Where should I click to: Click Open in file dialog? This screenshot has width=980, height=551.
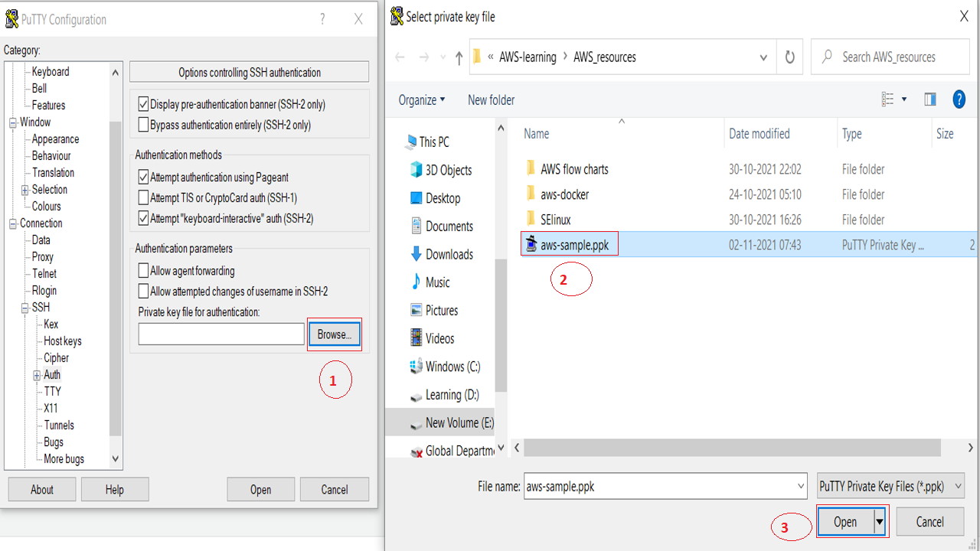(x=845, y=522)
